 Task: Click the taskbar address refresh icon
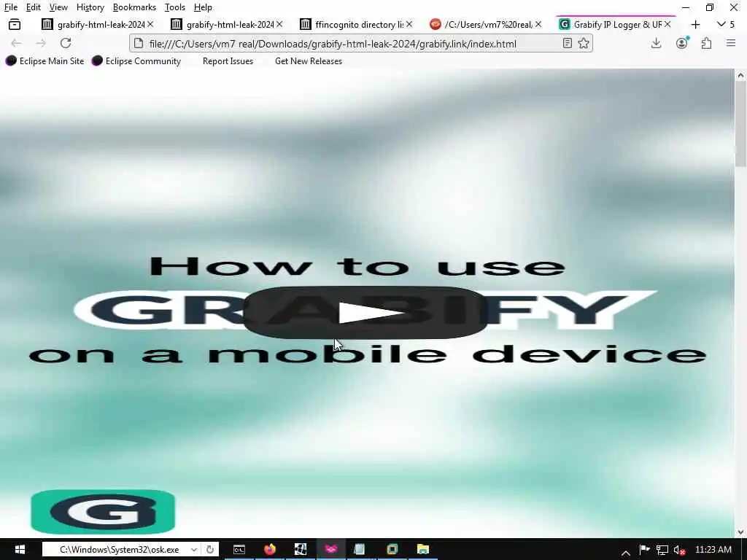[209, 550]
